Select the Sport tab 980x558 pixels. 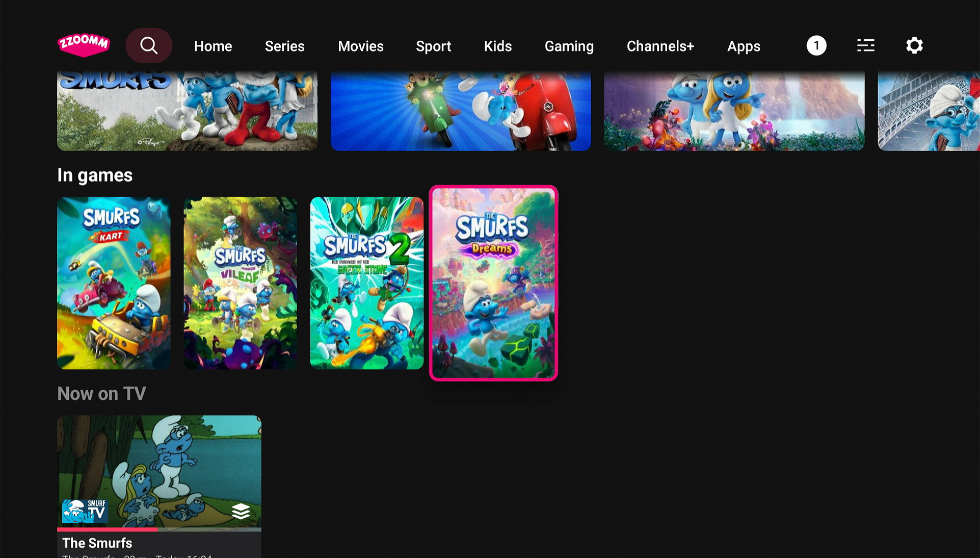433,46
